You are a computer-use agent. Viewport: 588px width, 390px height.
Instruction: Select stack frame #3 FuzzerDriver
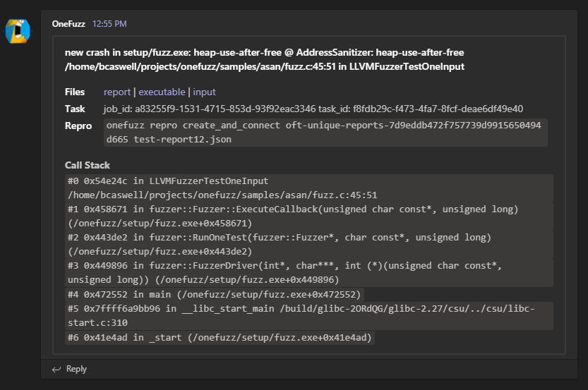pyautogui.click(x=309, y=273)
